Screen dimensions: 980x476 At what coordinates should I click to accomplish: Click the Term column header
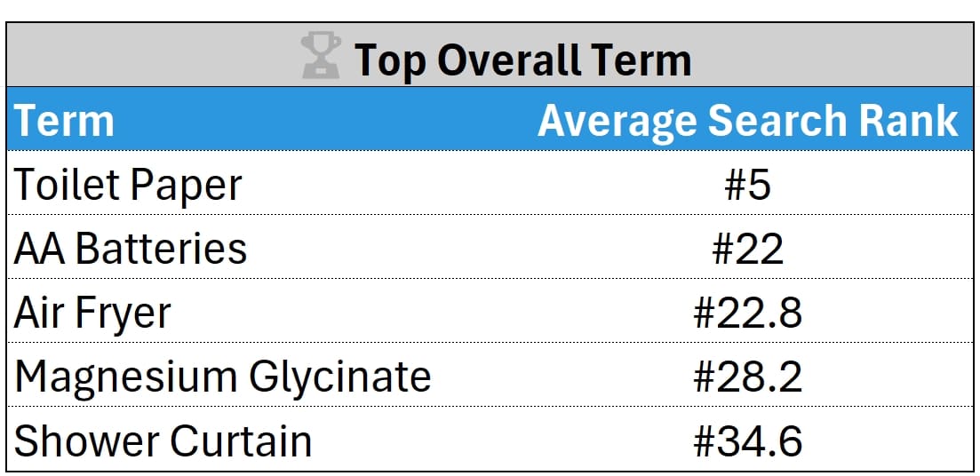(64, 121)
